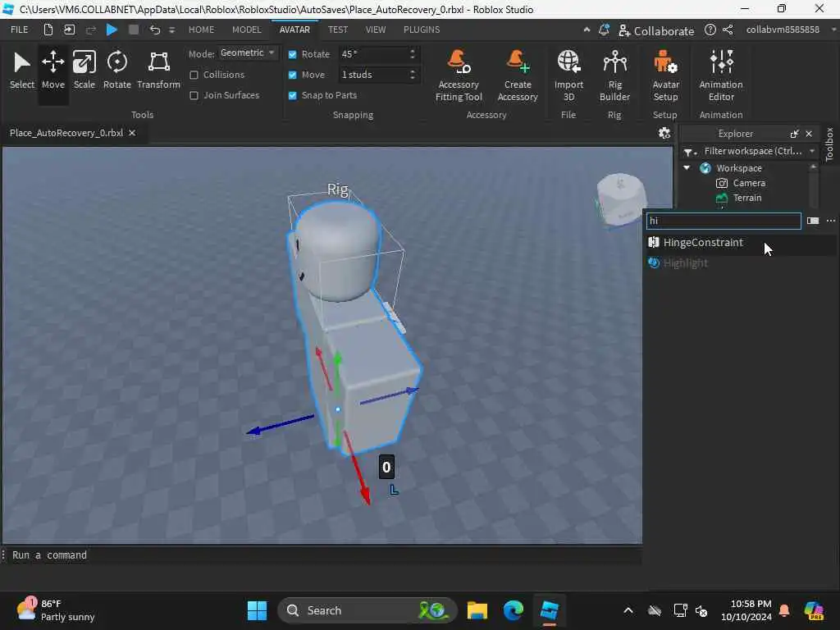Enable the Collisions checkbox
The image size is (840, 630).
click(x=194, y=75)
